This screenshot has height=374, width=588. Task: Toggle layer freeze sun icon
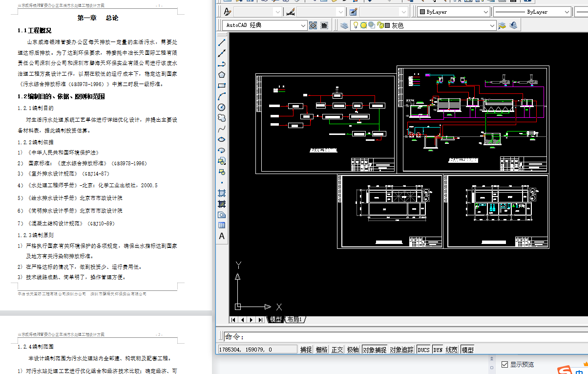pos(364,25)
